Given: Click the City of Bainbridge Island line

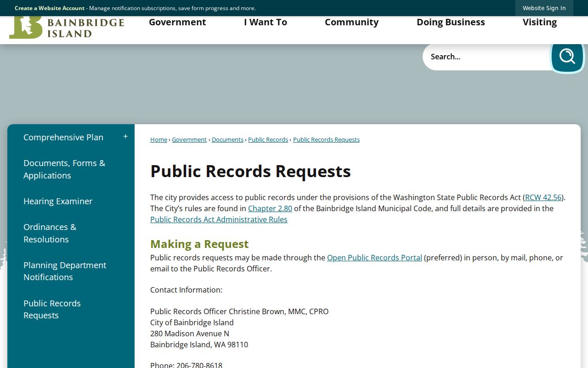Looking at the screenshot, I should point(192,322).
